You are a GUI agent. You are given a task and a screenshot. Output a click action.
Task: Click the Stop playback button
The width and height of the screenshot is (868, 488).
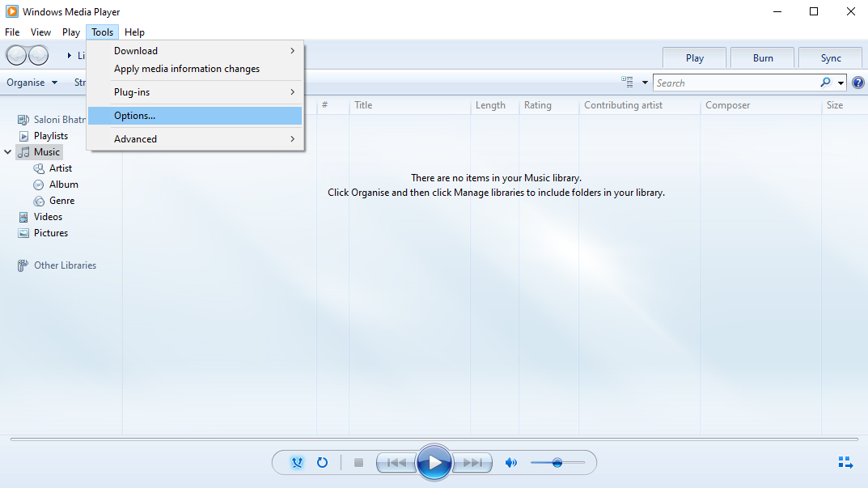tap(358, 463)
